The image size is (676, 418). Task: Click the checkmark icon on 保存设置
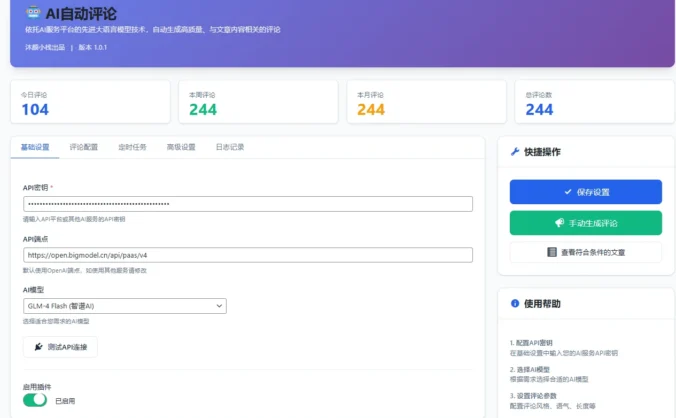point(567,192)
